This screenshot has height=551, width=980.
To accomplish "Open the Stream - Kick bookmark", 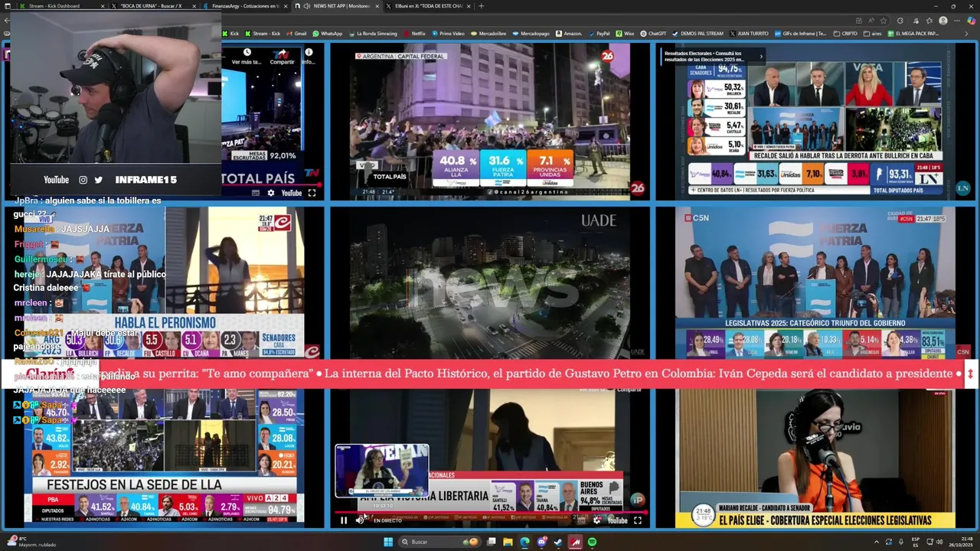I will [x=263, y=34].
